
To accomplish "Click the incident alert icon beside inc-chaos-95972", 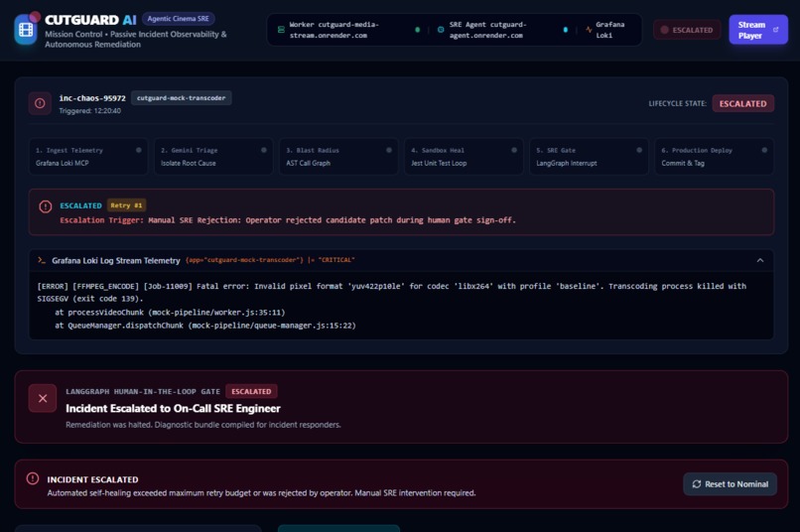I will 40,103.
